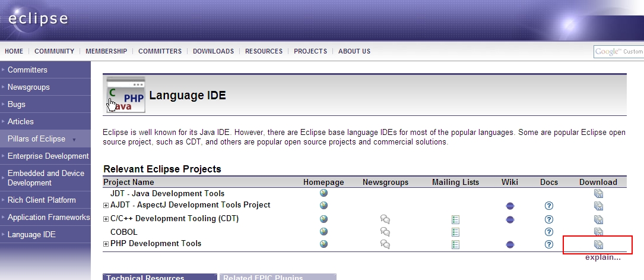Open PHP Development Tools newsgroups icon

[x=385, y=244]
